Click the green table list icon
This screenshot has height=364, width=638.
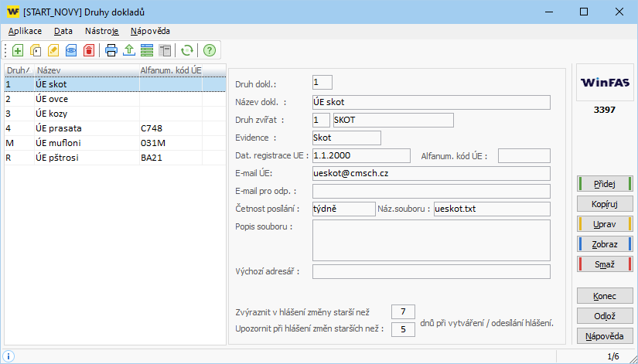147,50
